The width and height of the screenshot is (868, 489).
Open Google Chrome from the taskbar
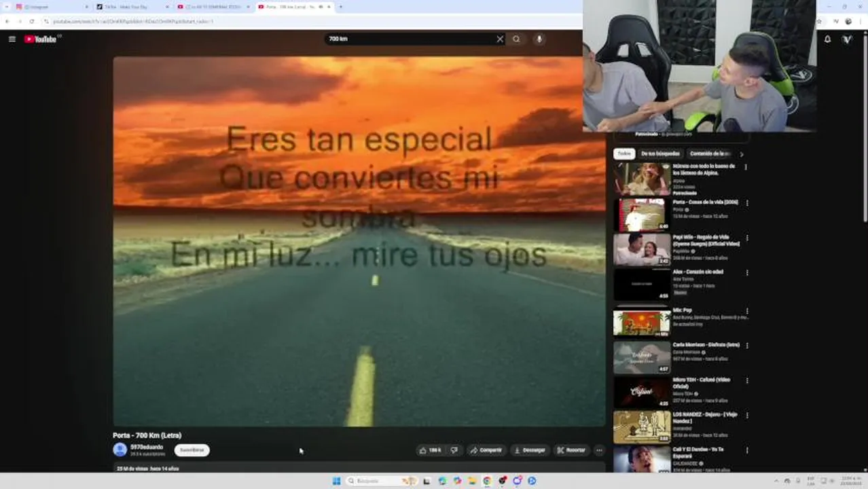tap(487, 481)
